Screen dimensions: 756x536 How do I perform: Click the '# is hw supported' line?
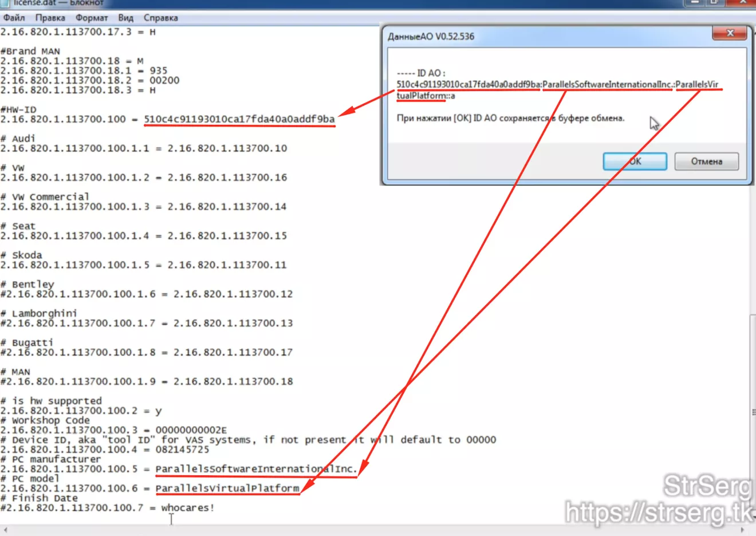coord(51,401)
